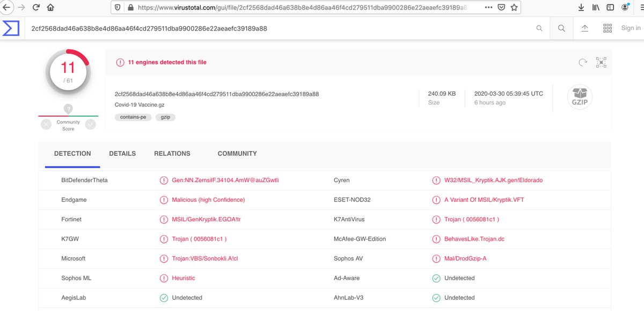Open the DETAILS tab

click(122, 154)
